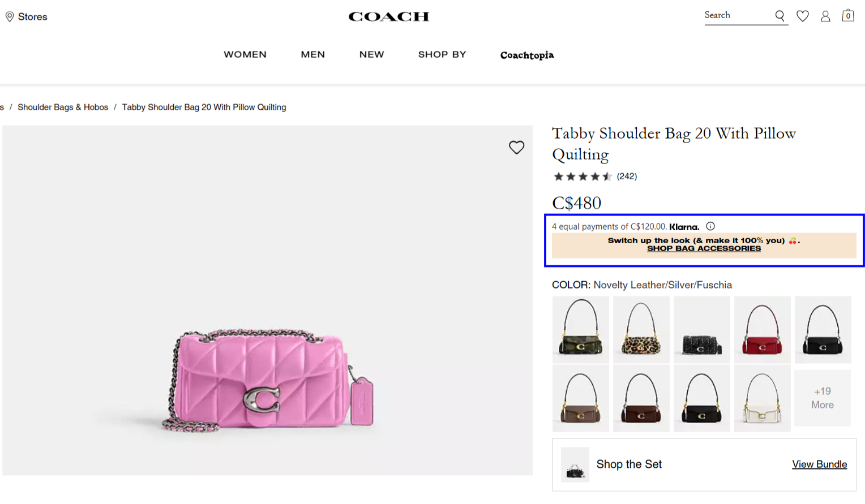Open the SHOP BY menu
The image size is (865, 504).
tap(442, 54)
